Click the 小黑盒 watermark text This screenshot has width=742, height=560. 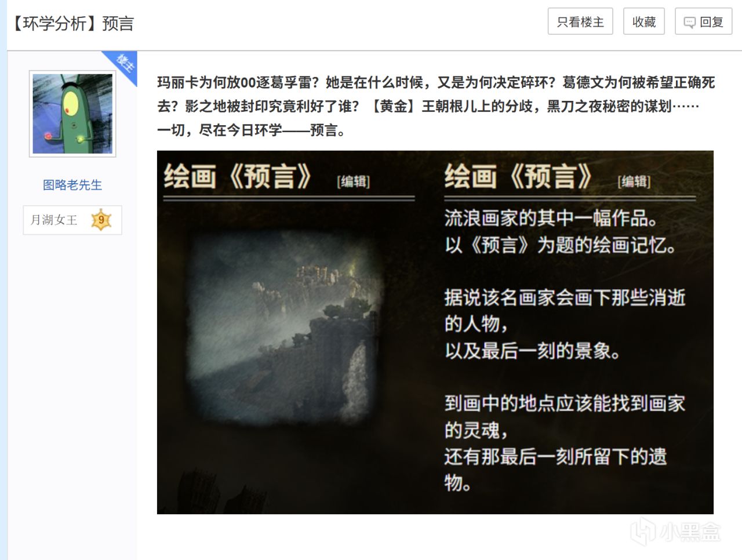click(x=690, y=532)
